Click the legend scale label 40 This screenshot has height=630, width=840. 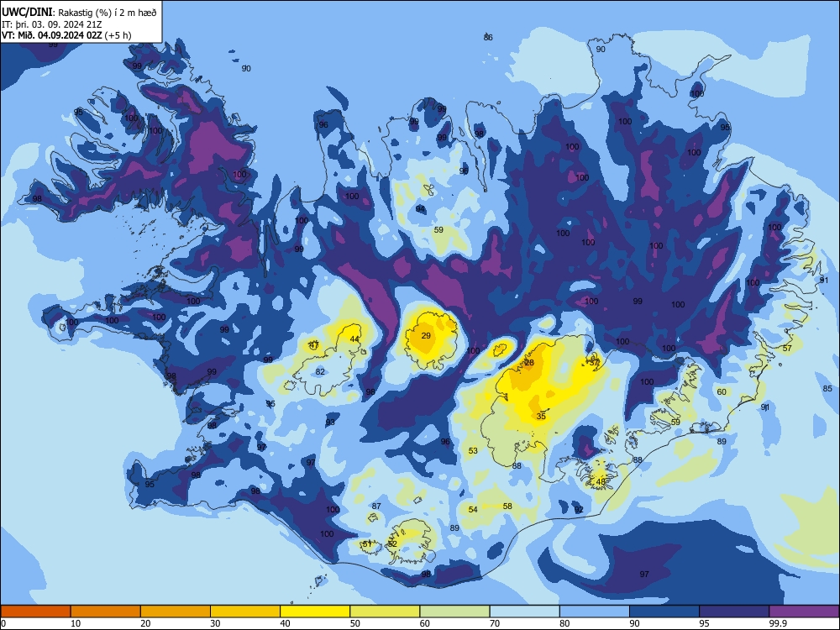(x=285, y=623)
